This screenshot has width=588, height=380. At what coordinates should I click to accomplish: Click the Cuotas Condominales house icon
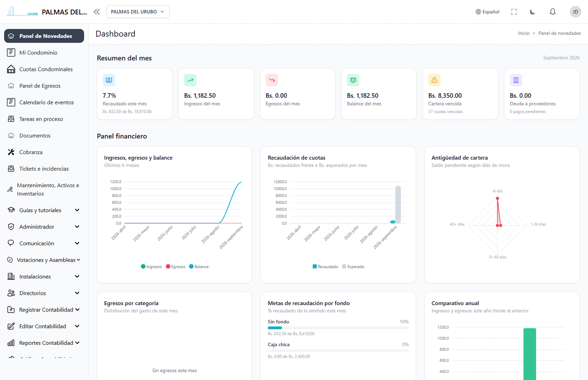point(11,69)
